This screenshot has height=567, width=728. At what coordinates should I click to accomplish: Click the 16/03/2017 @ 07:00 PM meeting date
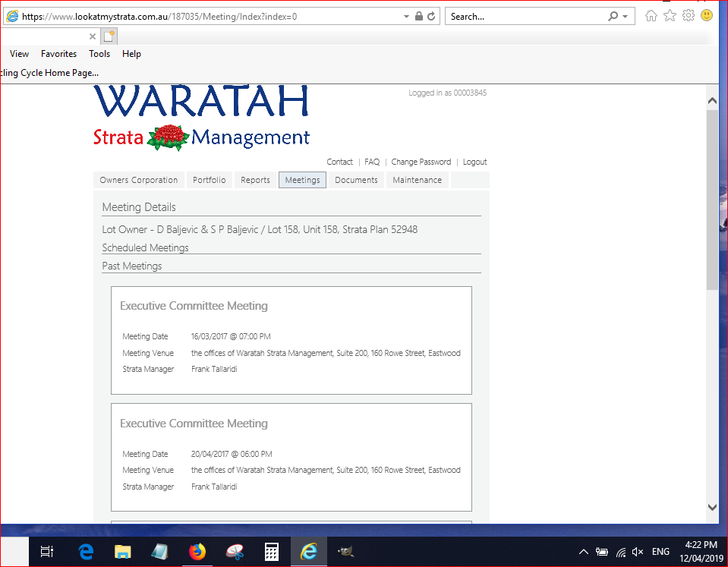(231, 336)
